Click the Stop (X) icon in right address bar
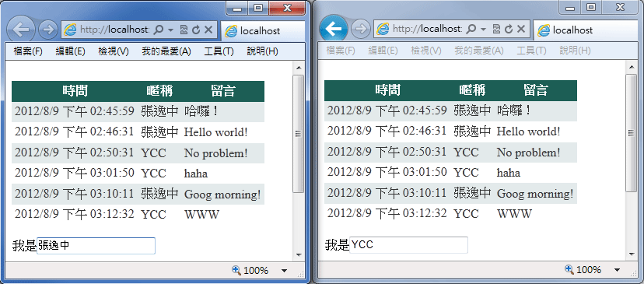This screenshot has height=284, width=644. point(521,29)
